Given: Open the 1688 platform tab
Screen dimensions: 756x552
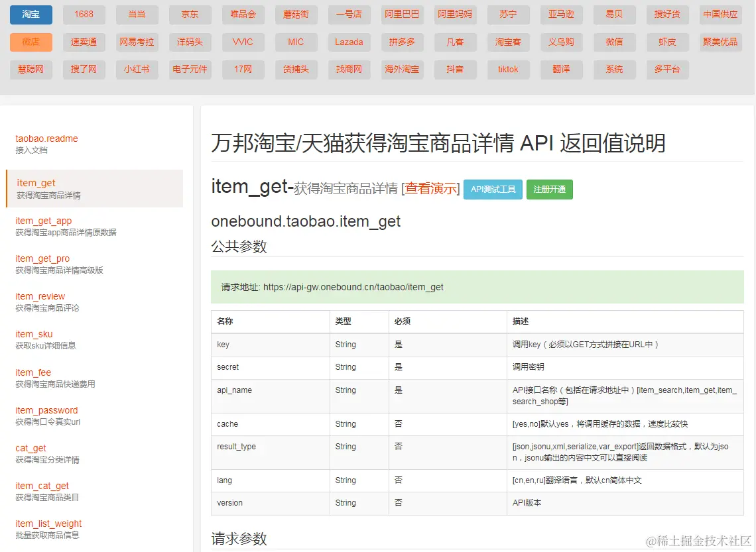Looking at the screenshot, I should (84, 15).
